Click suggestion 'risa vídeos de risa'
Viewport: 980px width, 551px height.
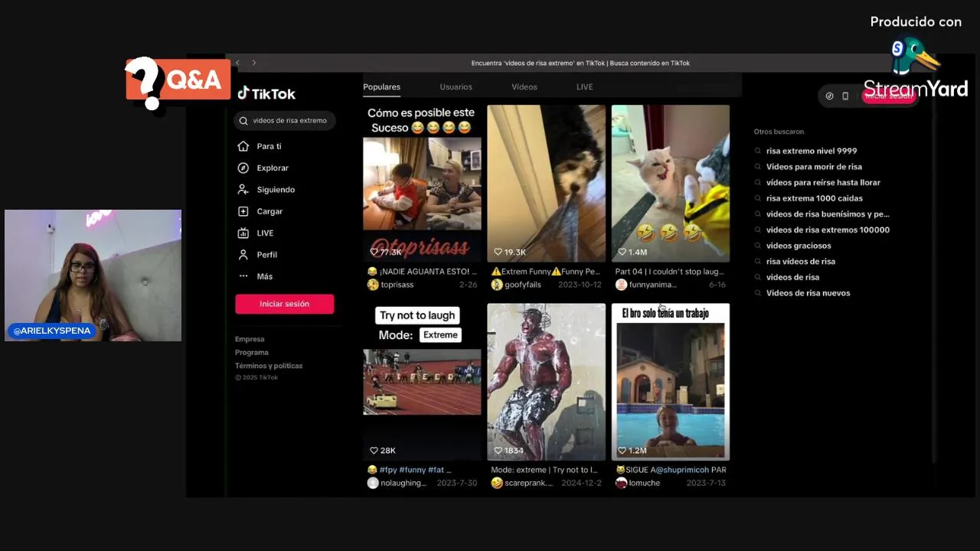click(801, 261)
